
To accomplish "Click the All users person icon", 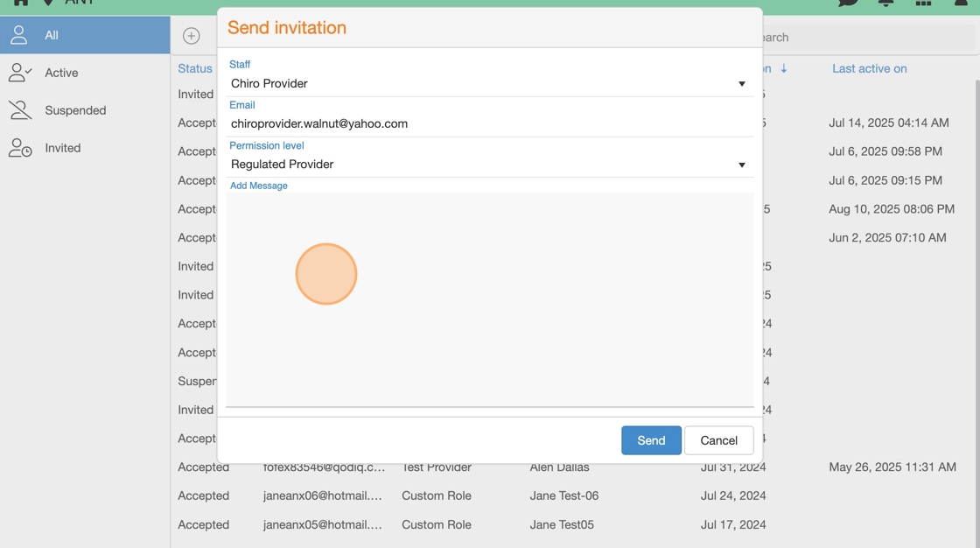I will tap(19, 35).
